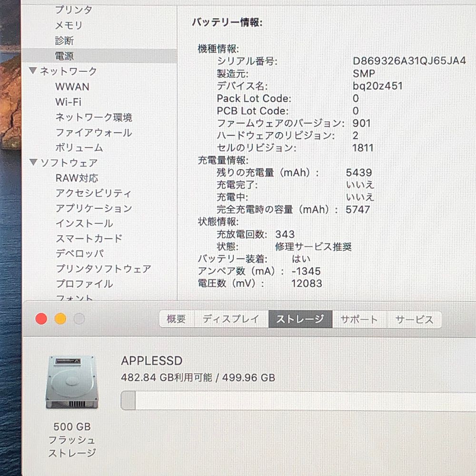Select インストール in the sidebar
476x476 pixels.
[x=84, y=223]
